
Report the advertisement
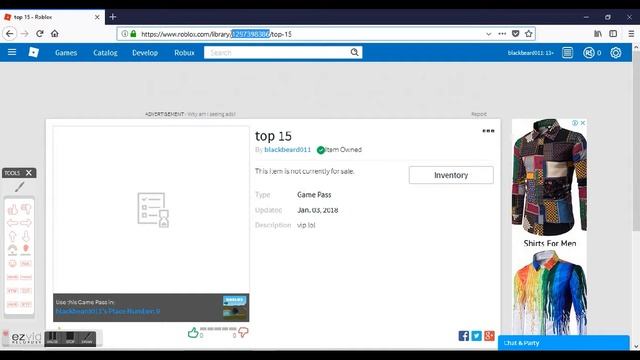click(479, 114)
